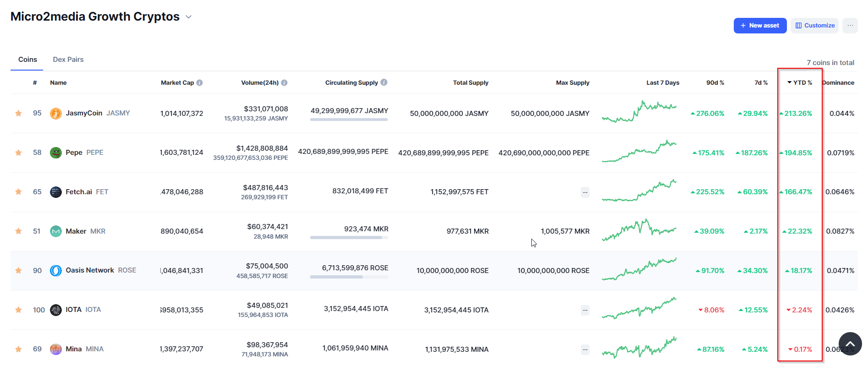Sort by Max Supply header
Viewport: 868px width, 366px height.
(573, 82)
